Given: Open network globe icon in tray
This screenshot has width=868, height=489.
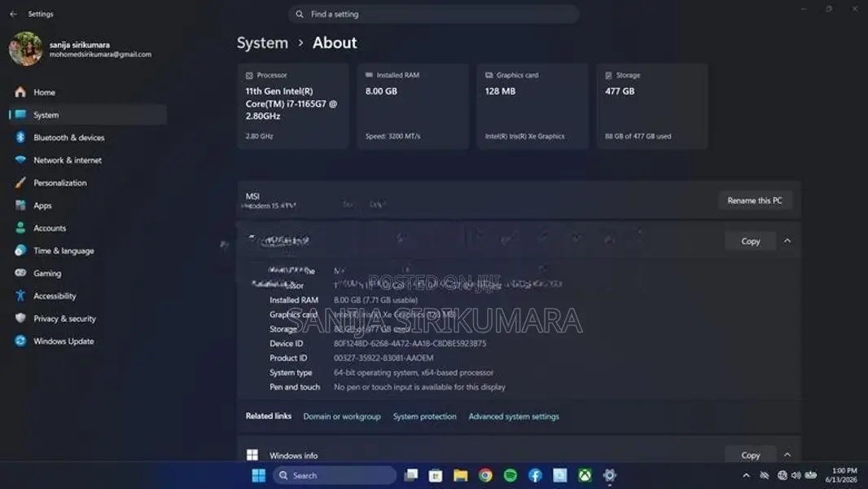Looking at the screenshot, I should pos(783,475).
